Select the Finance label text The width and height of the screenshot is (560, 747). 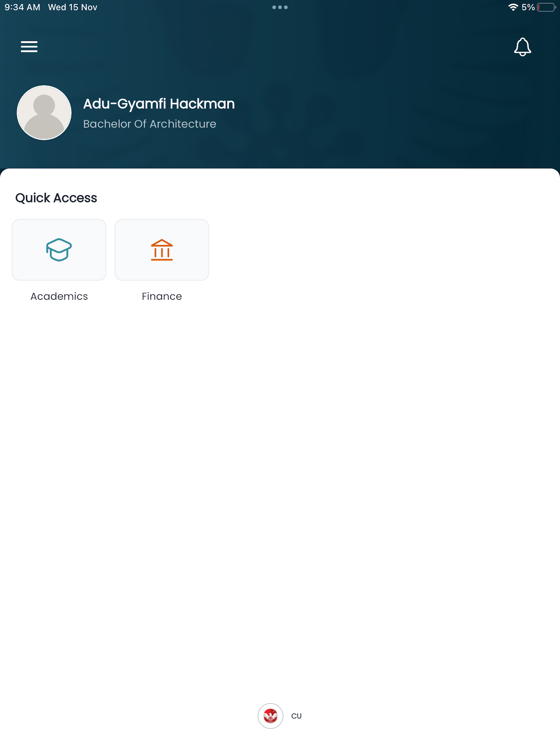(162, 296)
